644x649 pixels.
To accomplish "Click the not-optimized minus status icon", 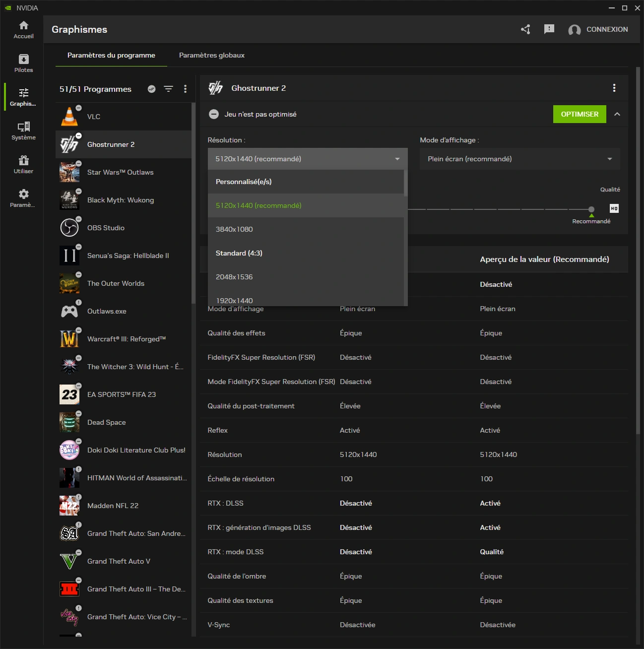I will pos(214,114).
